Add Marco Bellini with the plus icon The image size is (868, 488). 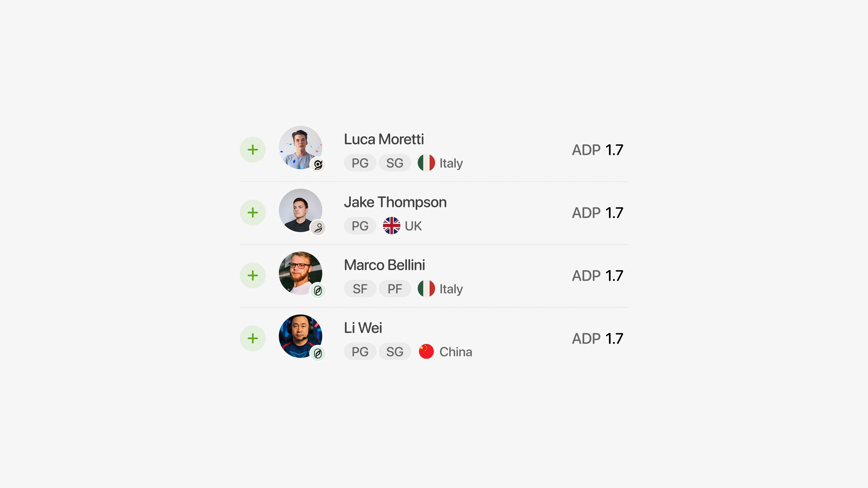(253, 275)
